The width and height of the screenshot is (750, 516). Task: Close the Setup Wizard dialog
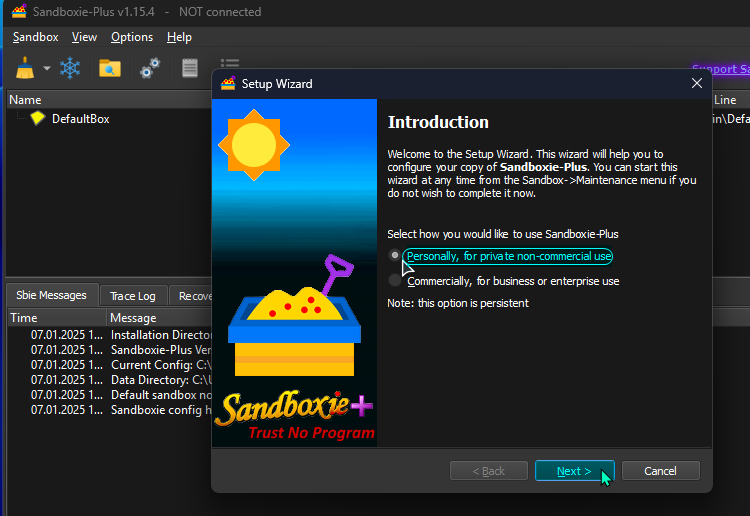click(x=697, y=83)
